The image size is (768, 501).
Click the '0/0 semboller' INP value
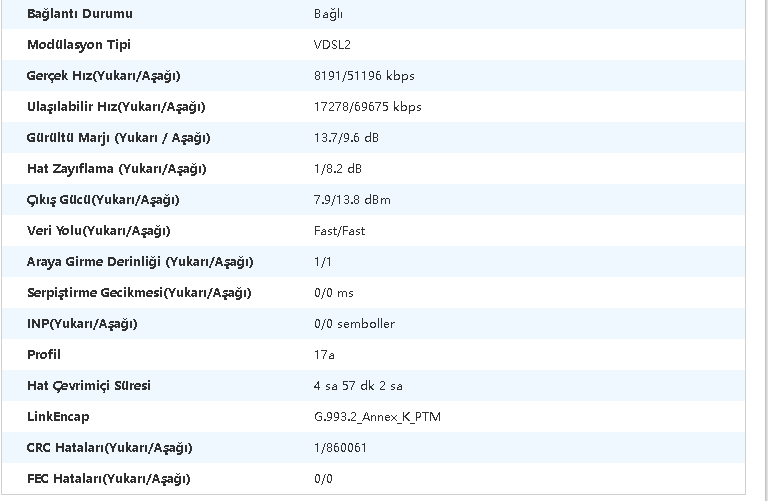[355, 324]
